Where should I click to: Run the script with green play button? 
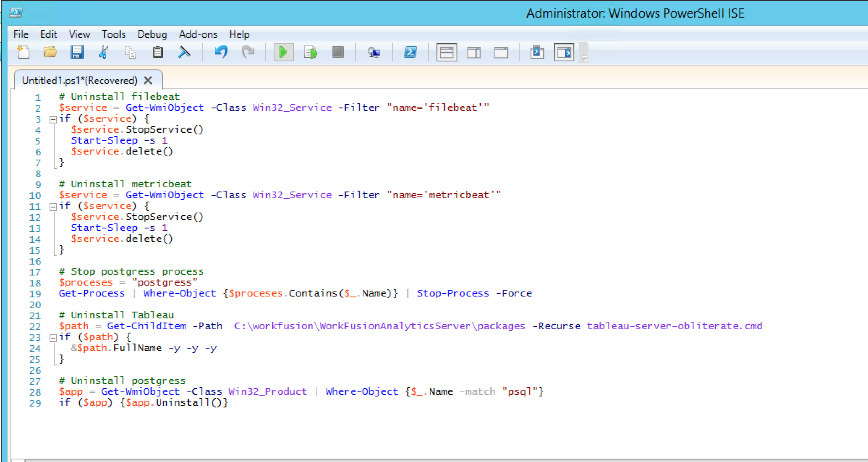tap(283, 52)
